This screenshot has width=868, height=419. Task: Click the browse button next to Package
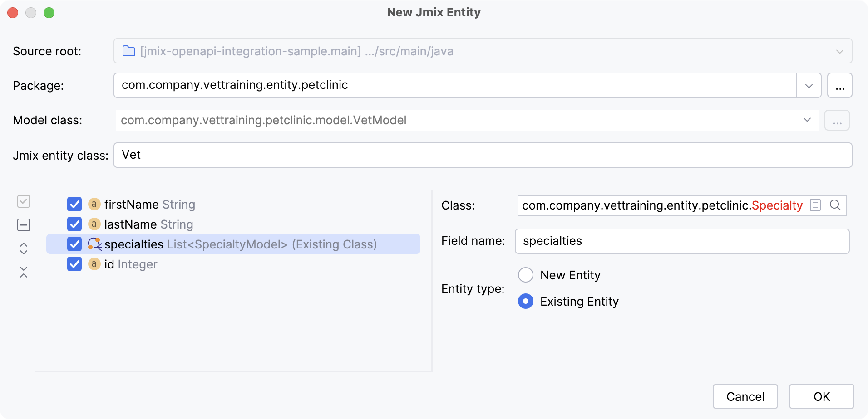[839, 86]
